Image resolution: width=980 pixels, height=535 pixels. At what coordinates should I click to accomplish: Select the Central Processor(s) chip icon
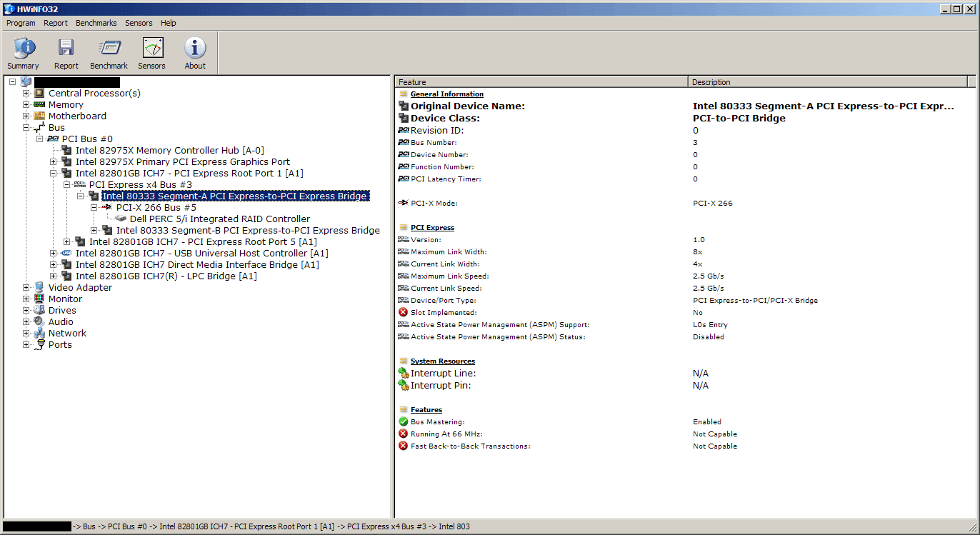tap(39, 93)
